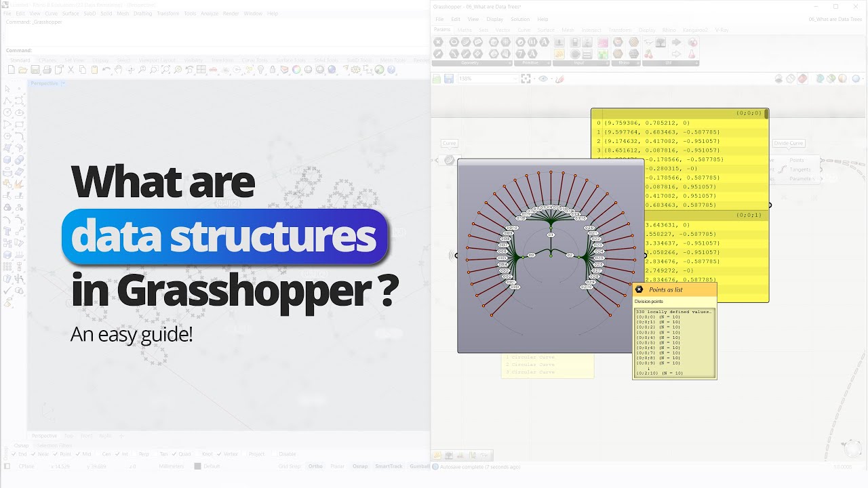
Task: Open Rhino's Curve menu
Action: point(51,14)
